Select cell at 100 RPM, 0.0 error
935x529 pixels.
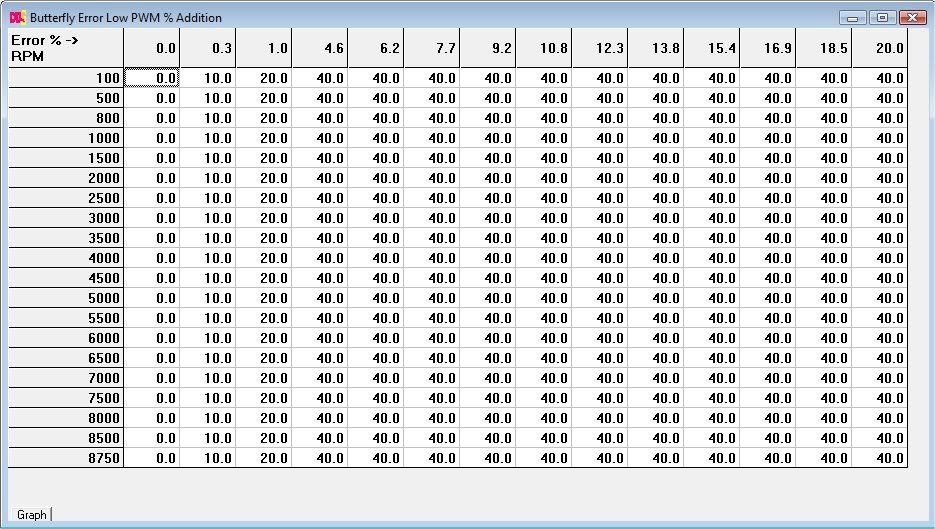[x=152, y=78]
